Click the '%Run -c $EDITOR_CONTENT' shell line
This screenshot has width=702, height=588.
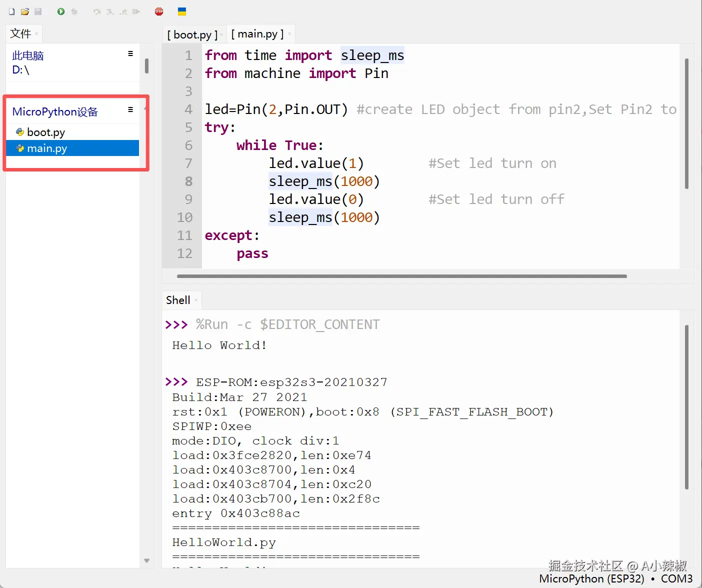click(288, 324)
